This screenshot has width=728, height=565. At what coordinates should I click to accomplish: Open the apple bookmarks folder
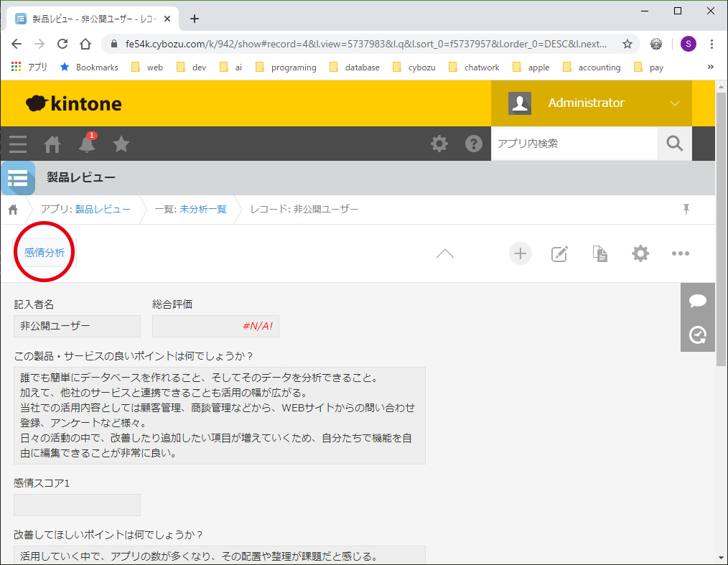click(531, 67)
